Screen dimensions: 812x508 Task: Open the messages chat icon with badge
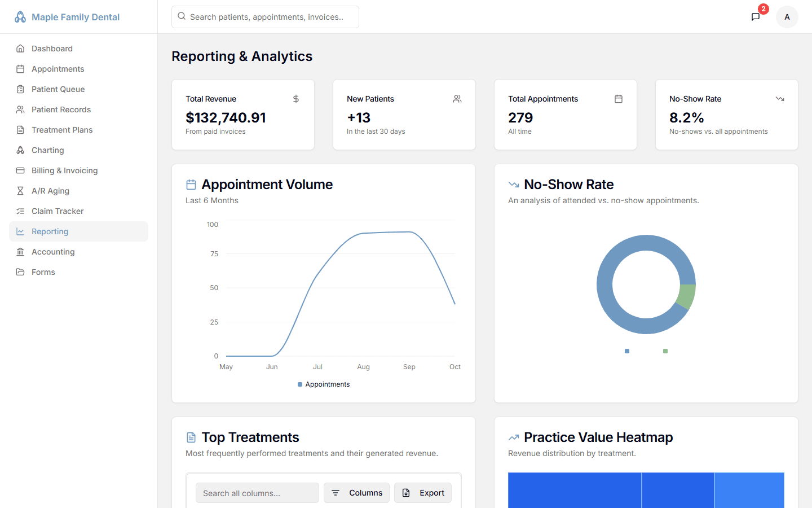(756, 17)
